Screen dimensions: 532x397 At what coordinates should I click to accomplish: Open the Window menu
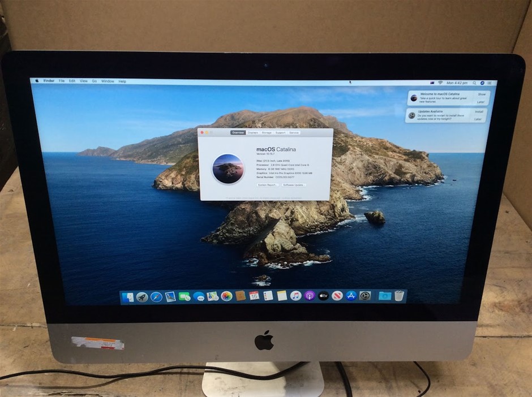point(108,81)
